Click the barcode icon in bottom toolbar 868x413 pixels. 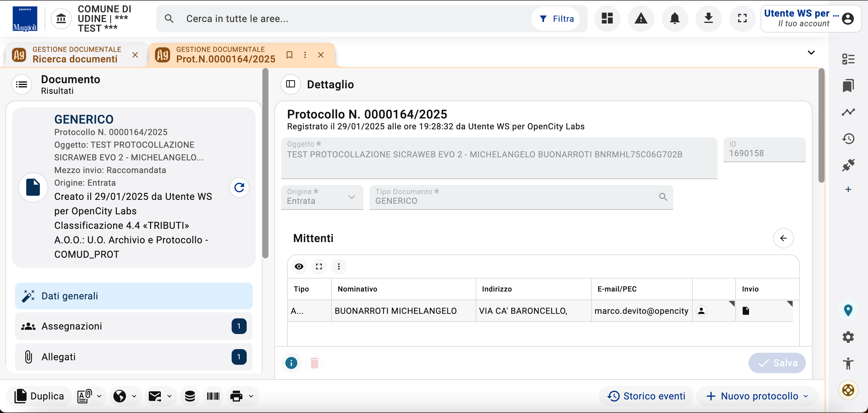pos(213,396)
